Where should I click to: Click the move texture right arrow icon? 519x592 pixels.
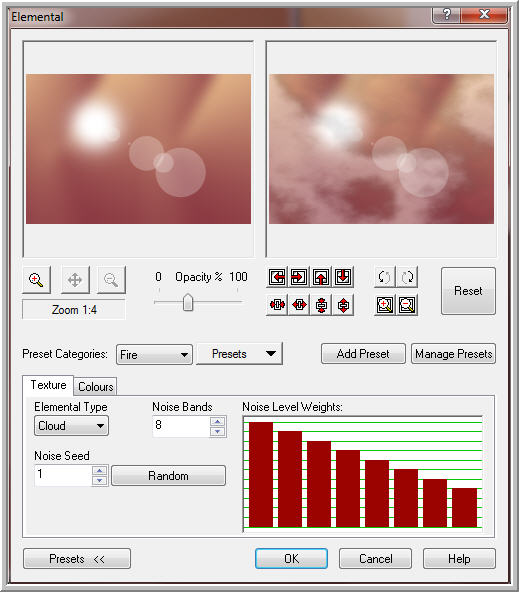(299, 278)
